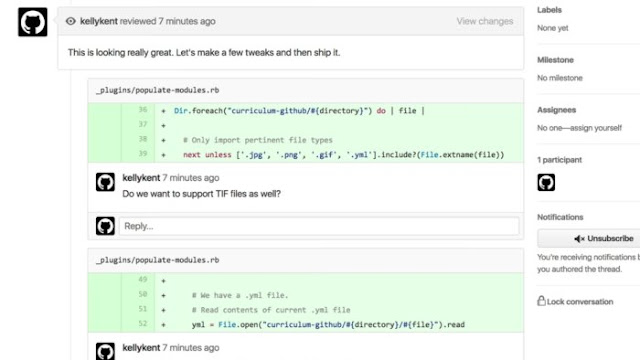The width and height of the screenshot is (640, 360).
Task: Click avatar of the bottom kellykent comment
Action: (105, 351)
